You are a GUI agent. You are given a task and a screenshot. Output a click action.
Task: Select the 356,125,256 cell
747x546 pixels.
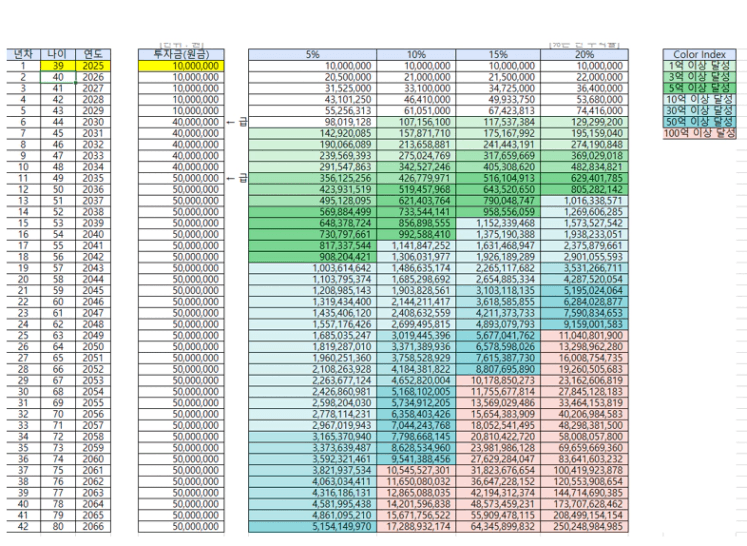tap(312, 178)
